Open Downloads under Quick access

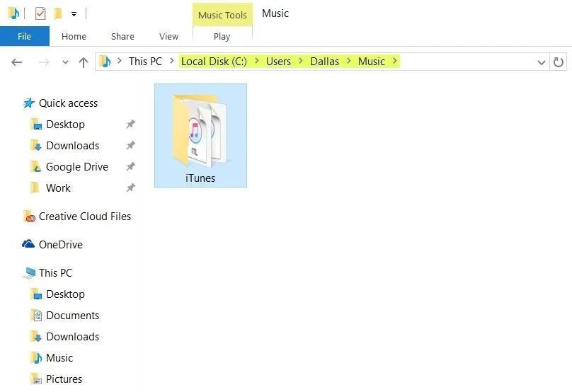[x=73, y=146]
